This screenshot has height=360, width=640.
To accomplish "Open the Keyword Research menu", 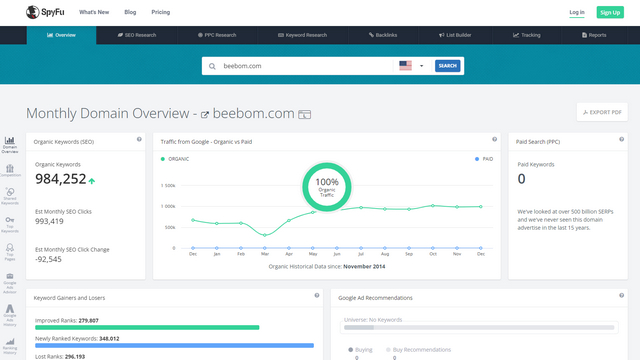I will click(x=302, y=35).
